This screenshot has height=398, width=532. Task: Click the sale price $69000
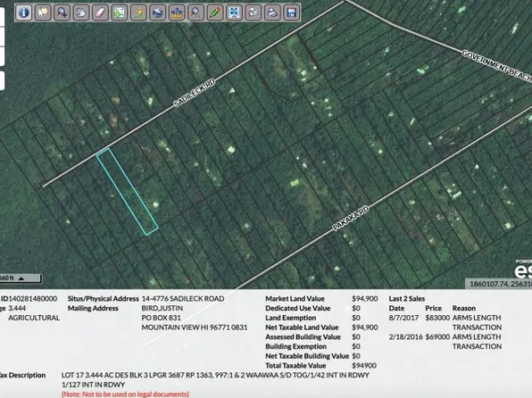point(437,337)
